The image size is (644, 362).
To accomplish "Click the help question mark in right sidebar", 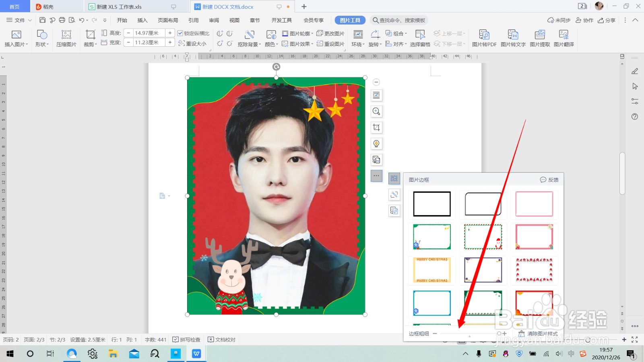I will [x=635, y=117].
